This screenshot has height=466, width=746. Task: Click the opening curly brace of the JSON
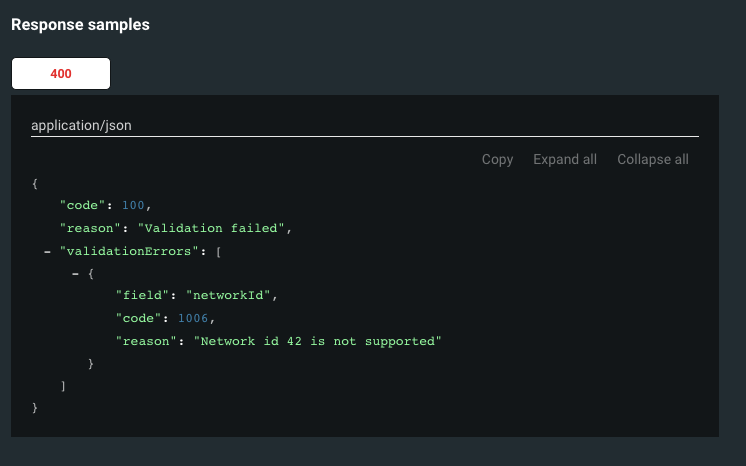pyautogui.click(x=35, y=183)
